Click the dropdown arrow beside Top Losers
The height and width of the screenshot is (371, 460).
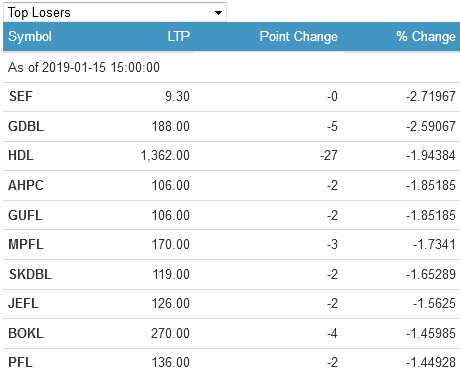pos(218,13)
